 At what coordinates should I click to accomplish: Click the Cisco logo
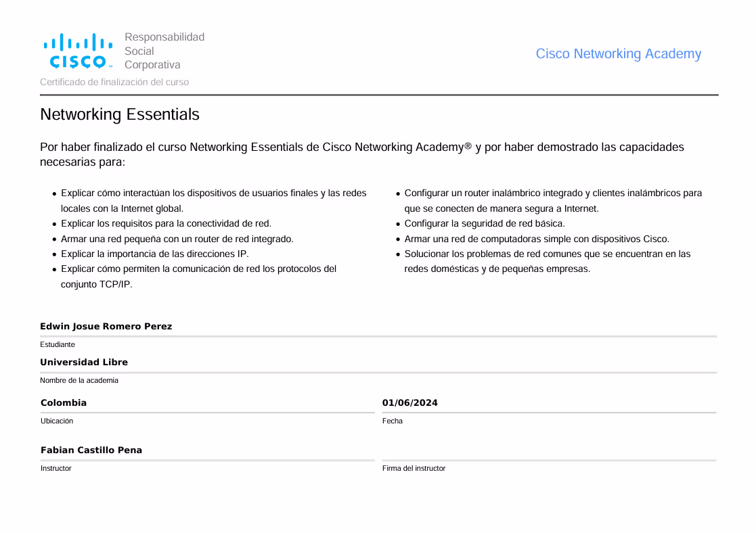(78, 51)
